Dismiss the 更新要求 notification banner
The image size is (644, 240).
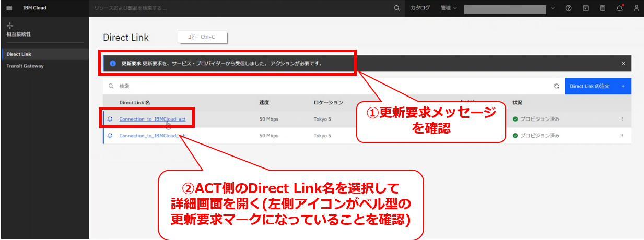point(623,63)
